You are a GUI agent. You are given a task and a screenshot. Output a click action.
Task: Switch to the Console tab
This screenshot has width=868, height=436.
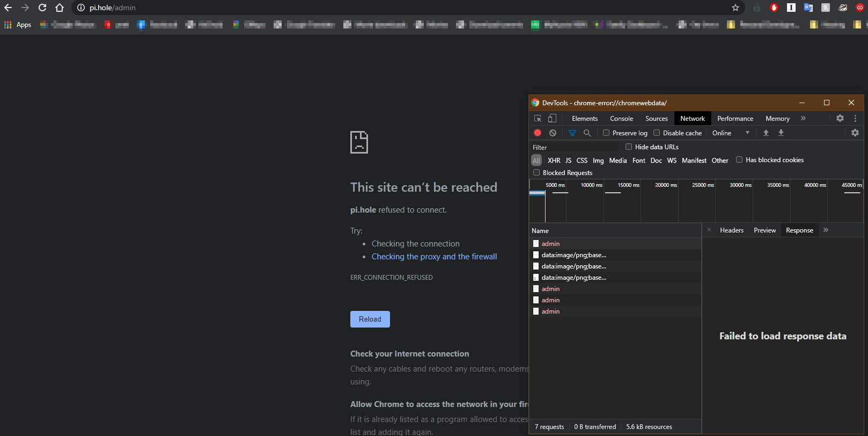(621, 119)
